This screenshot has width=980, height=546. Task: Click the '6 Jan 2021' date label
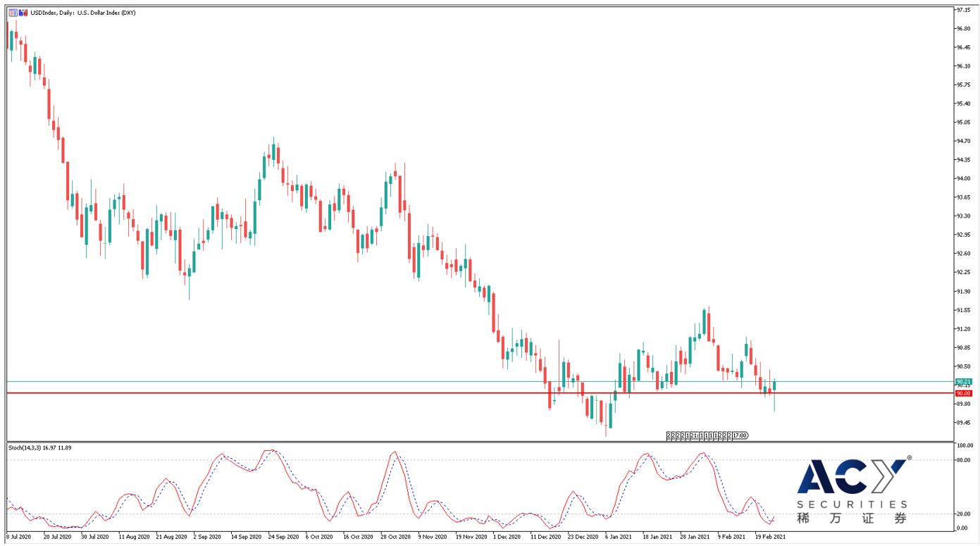click(x=618, y=536)
